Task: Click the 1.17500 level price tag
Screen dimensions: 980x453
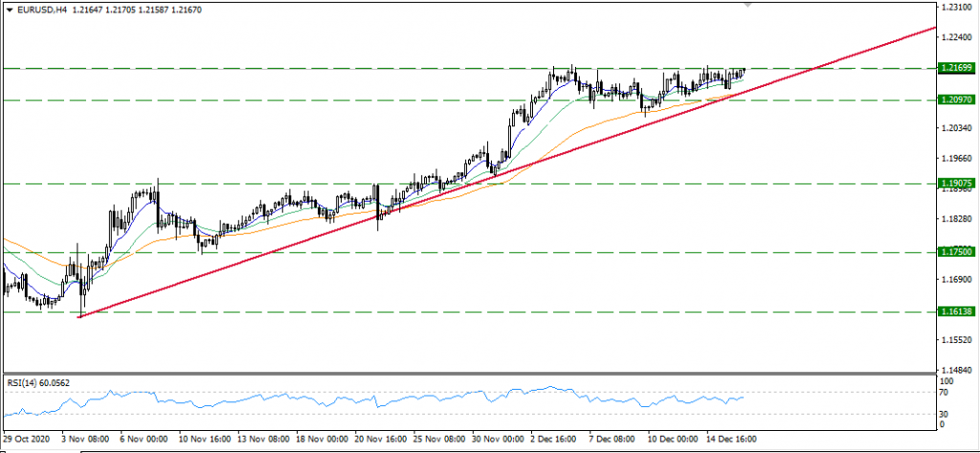Action: [956, 252]
